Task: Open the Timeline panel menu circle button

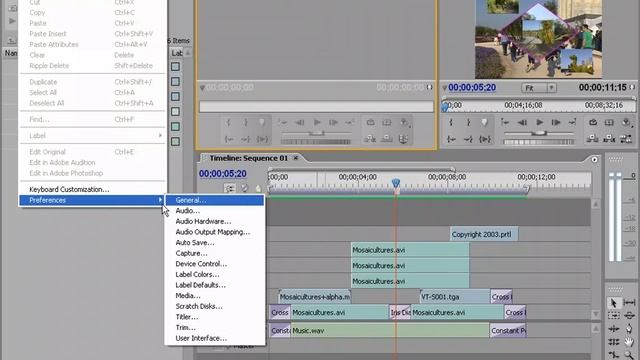Action: pos(594,160)
